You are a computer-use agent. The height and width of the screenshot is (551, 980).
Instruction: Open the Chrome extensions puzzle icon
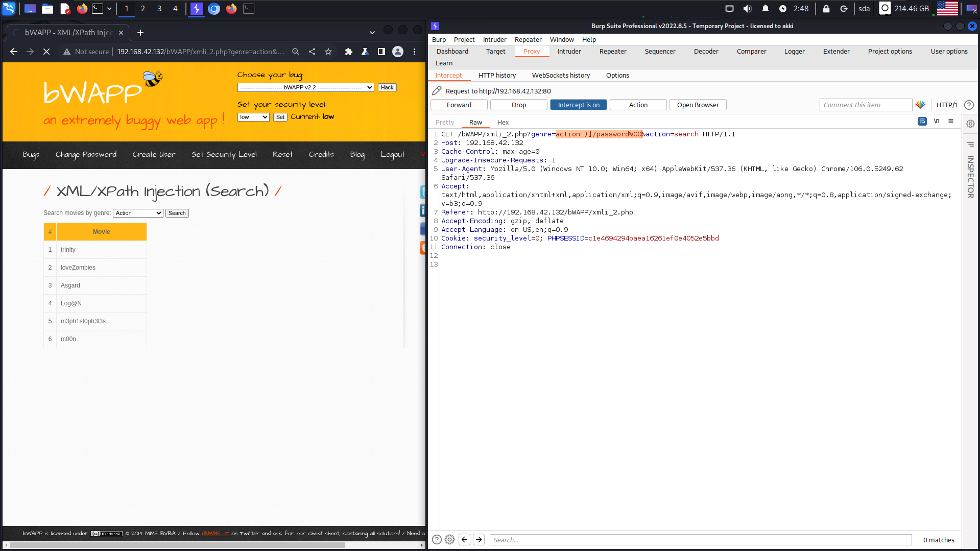click(349, 52)
